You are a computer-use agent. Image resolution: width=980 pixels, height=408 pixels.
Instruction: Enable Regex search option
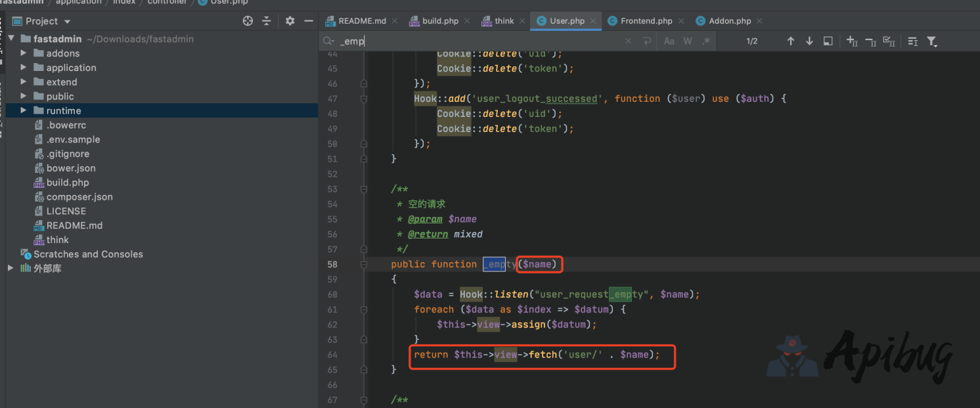[x=706, y=41]
